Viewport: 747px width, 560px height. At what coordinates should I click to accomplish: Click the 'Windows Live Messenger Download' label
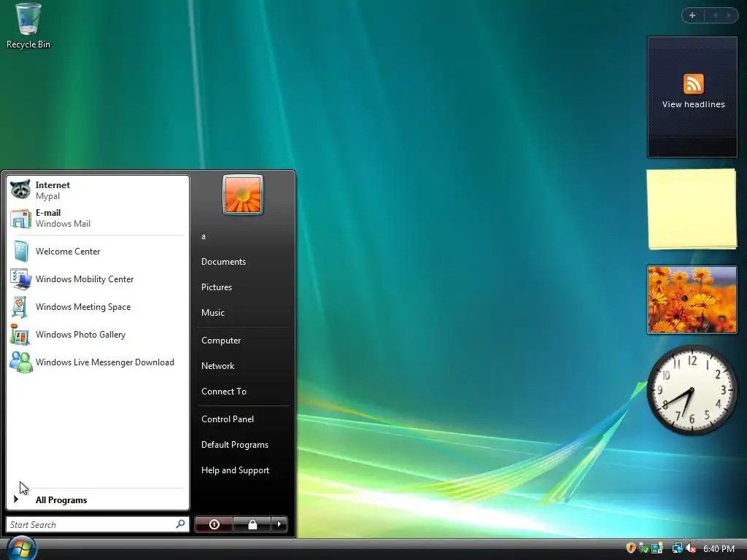[105, 362]
